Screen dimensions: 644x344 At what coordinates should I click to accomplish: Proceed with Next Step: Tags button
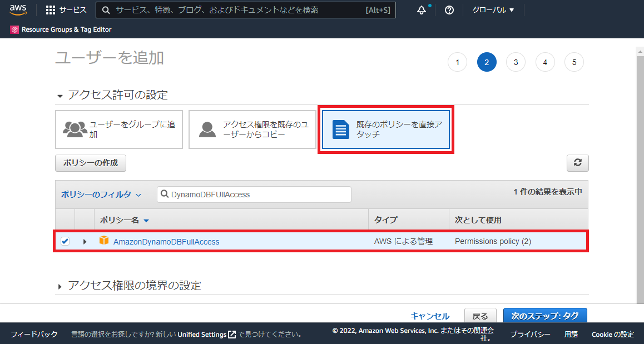(544, 316)
